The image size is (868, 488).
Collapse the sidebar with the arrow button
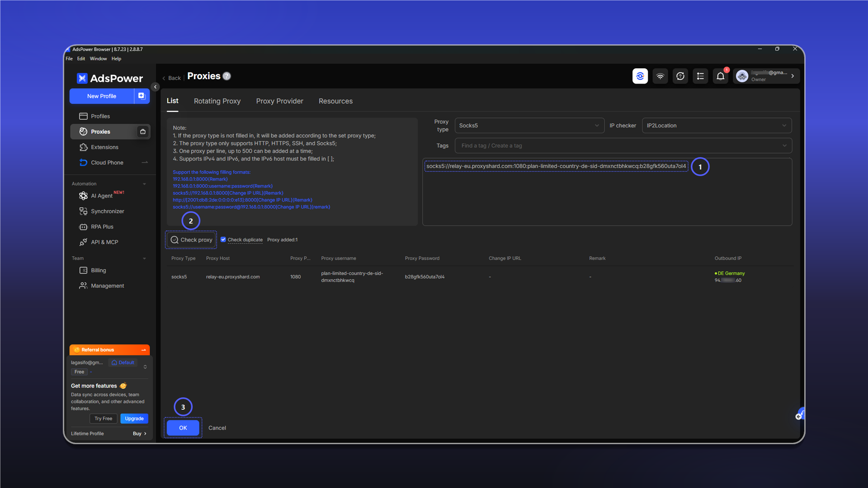point(155,87)
